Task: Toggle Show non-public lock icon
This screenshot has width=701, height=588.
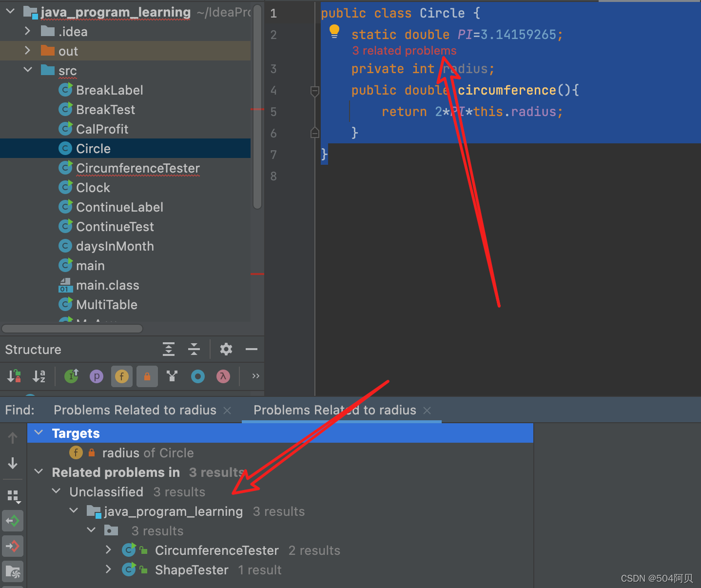Action: click(x=147, y=376)
